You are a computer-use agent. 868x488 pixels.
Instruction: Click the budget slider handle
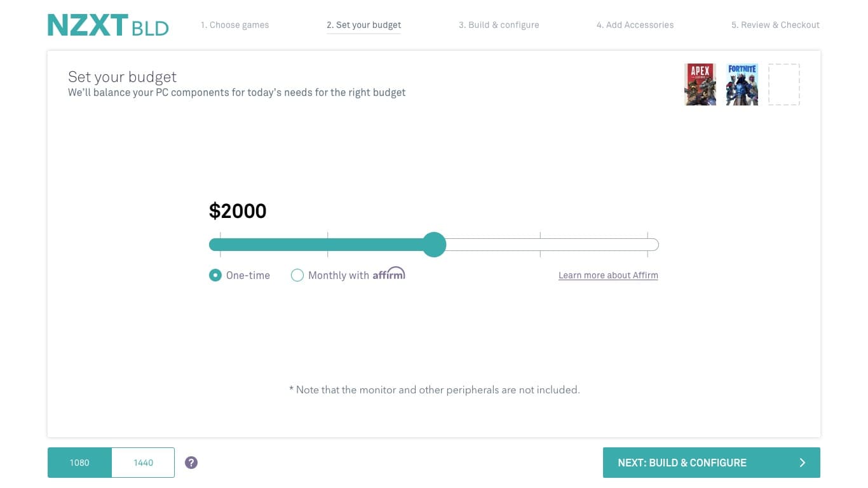coord(435,245)
